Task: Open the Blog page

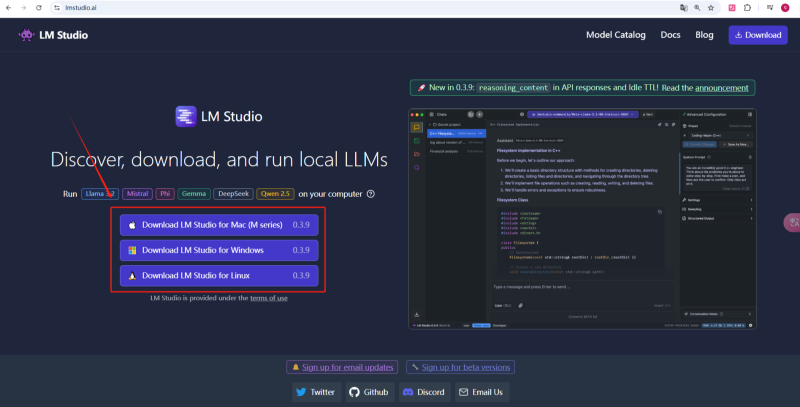Action: [704, 35]
